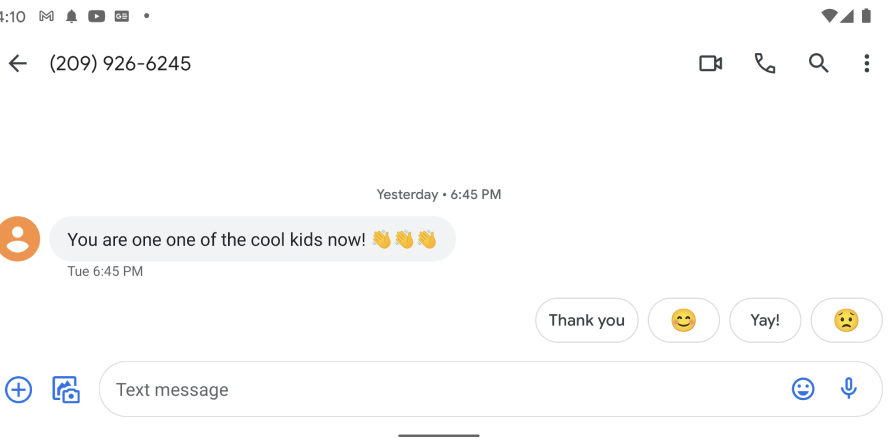Choose the "Yay!" smart reply
892x444 pixels.
coord(765,320)
